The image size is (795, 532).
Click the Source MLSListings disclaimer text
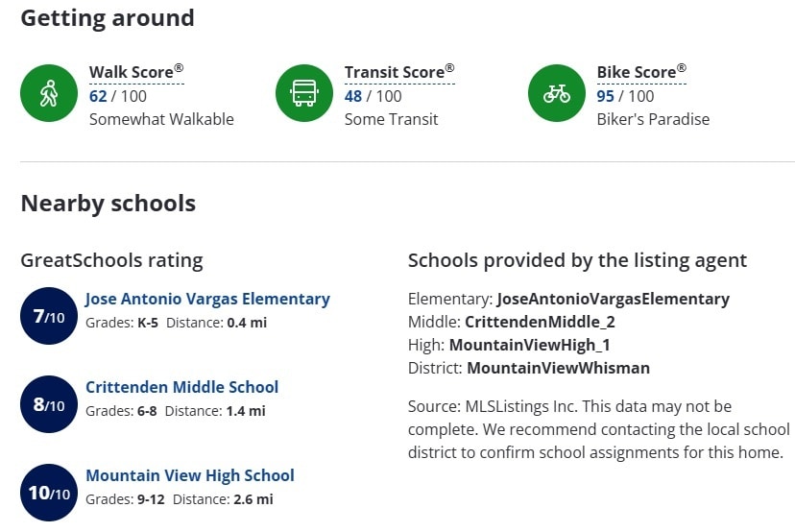[x=599, y=429]
